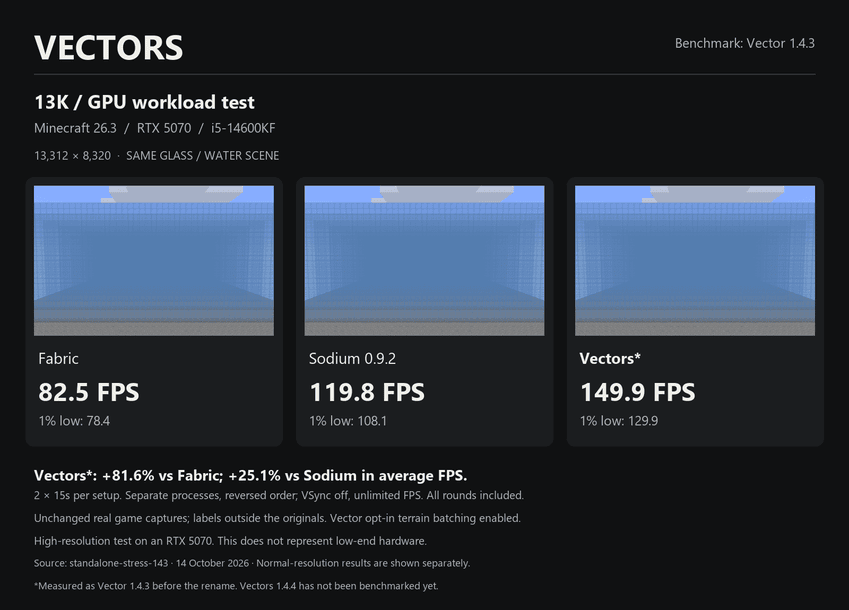Viewport: 849px width, 610px height.
Task: Click the "13,312 × 8,320" resolution line
Action: click(x=156, y=156)
